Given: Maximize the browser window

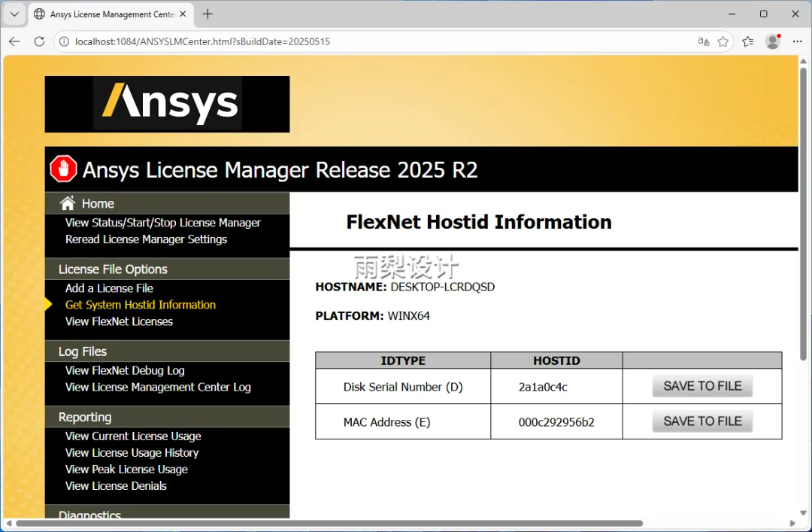Looking at the screenshot, I should (764, 14).
